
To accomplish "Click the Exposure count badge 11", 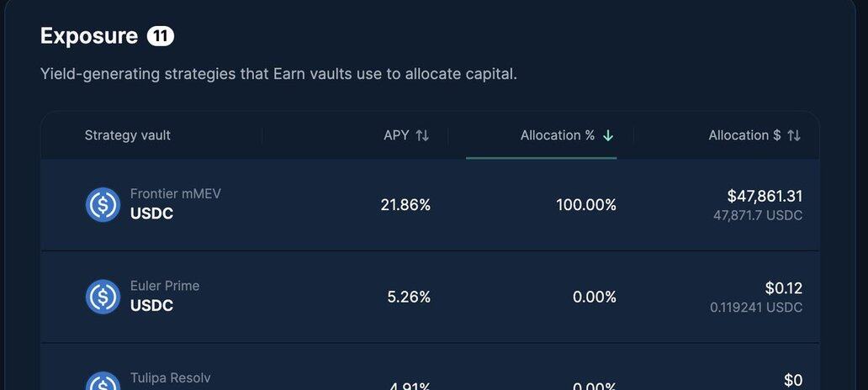I will click(160, 36).
